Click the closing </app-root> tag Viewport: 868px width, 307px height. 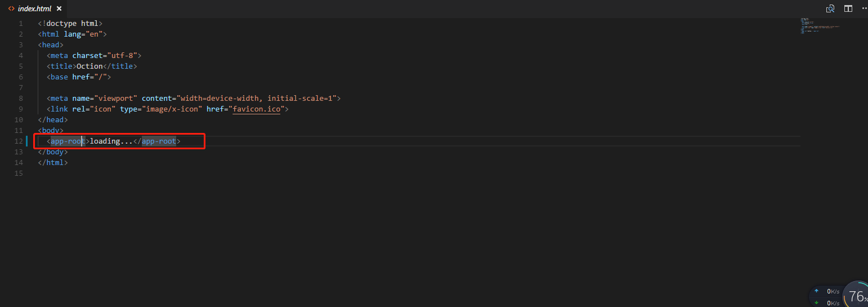(157, 141)
